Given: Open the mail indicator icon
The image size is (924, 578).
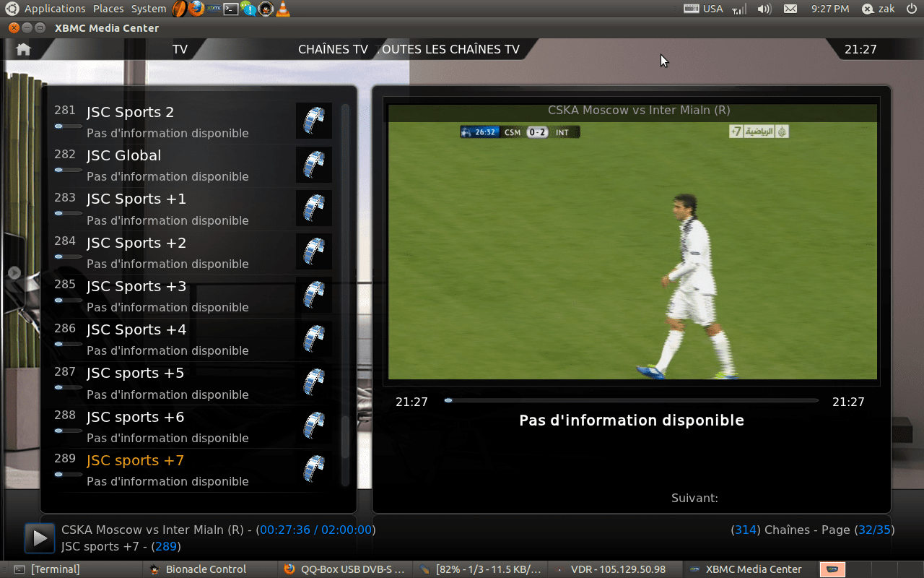Looking at the screenshot, I should (790, 9).
